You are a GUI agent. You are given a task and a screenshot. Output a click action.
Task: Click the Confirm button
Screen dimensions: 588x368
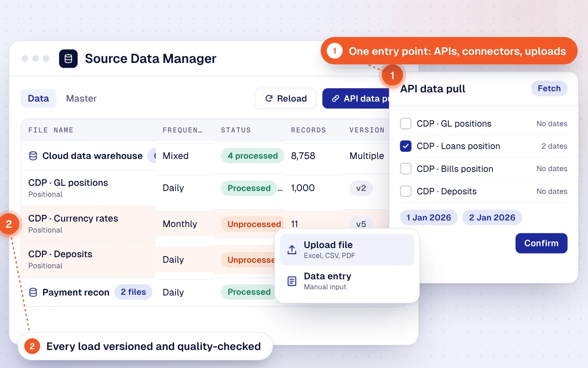541,243
